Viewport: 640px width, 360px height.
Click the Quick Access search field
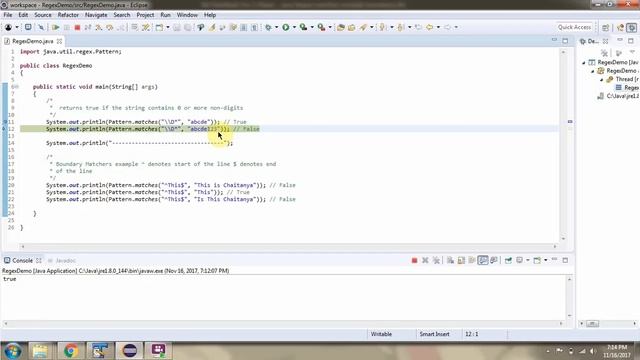point(574,27)
